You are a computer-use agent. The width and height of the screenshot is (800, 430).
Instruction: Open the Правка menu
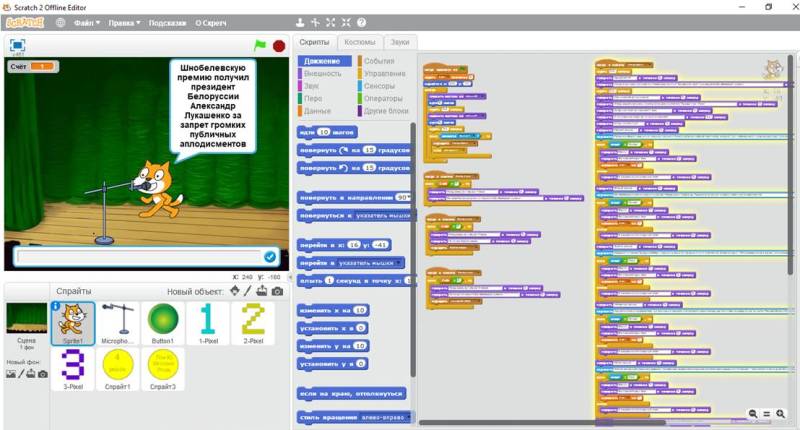125,21
